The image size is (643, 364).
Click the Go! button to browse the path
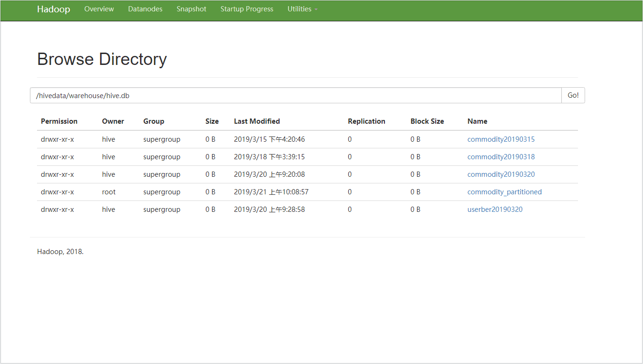pos(573,95)
